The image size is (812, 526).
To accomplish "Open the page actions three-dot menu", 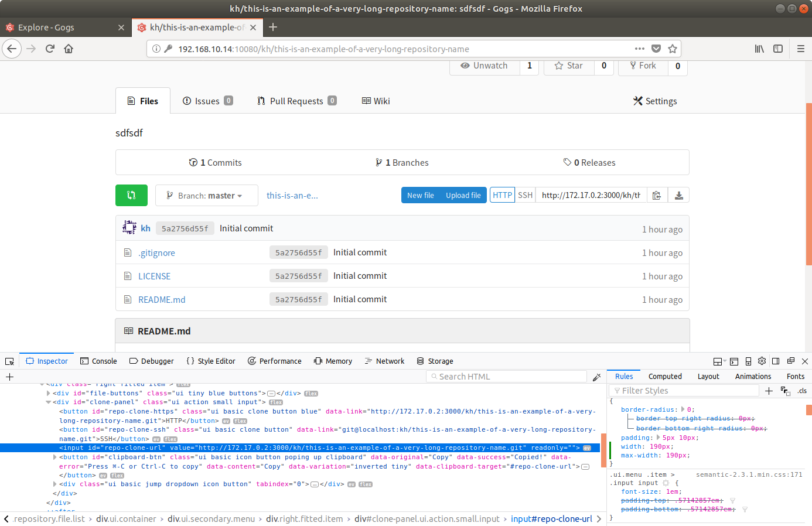I will pyautogui.click(x=640, y=49).
